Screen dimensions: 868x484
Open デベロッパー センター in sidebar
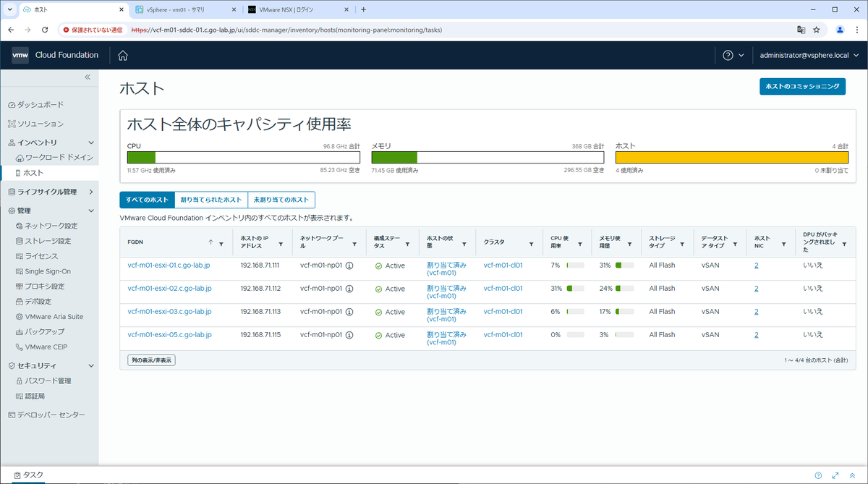point(46,415)
